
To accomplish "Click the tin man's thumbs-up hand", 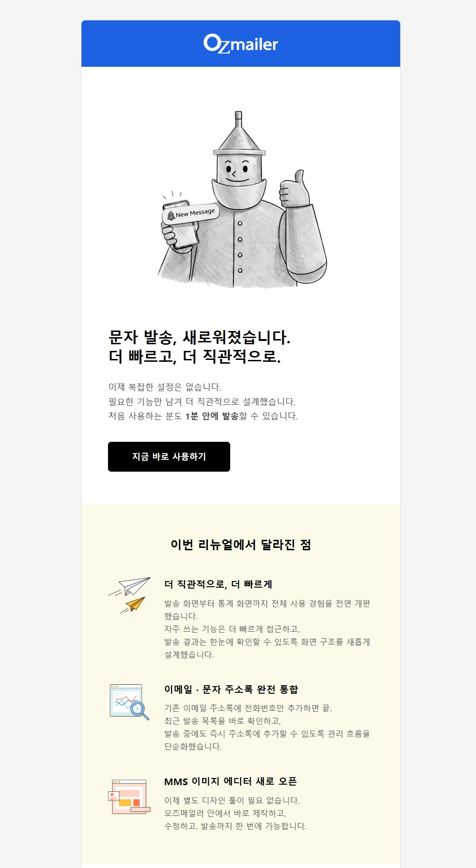I will (x=294, y=188).
